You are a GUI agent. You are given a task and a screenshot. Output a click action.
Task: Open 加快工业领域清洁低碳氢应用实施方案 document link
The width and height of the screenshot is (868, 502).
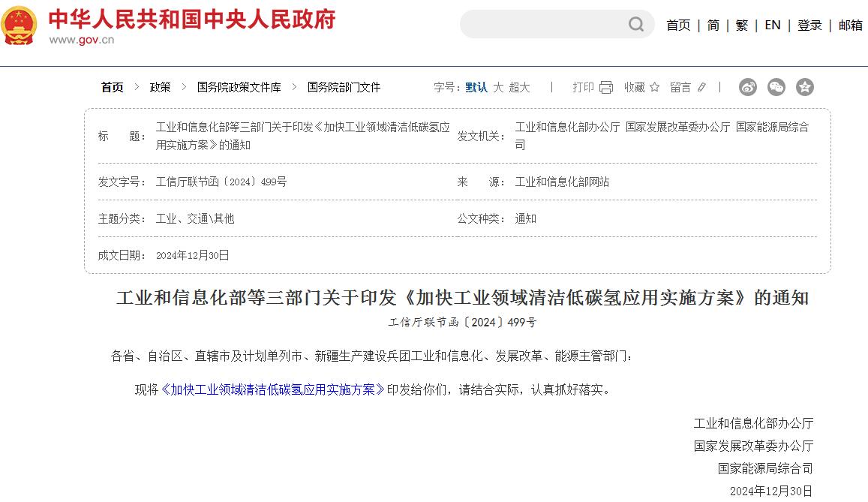click(x=273, y=389)
